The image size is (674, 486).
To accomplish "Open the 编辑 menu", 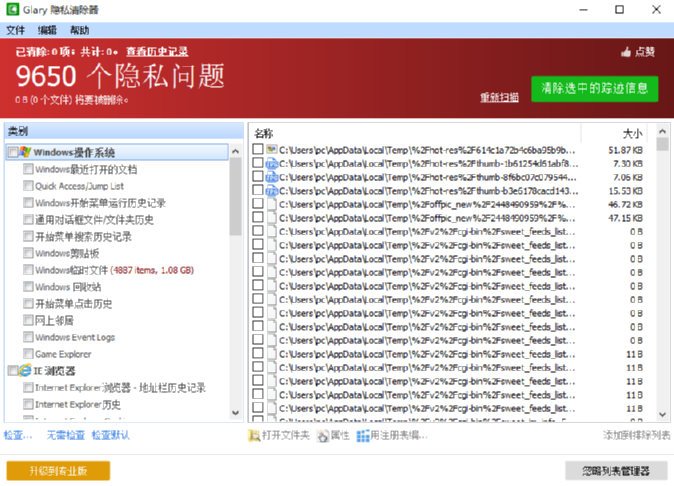I will point(47,30).
